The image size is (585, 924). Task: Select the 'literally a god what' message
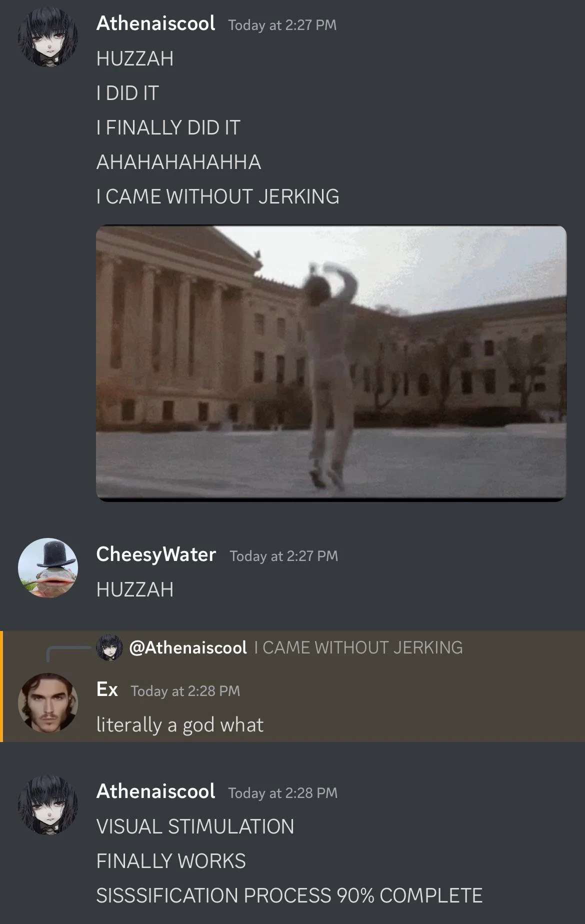click(179, 725)
